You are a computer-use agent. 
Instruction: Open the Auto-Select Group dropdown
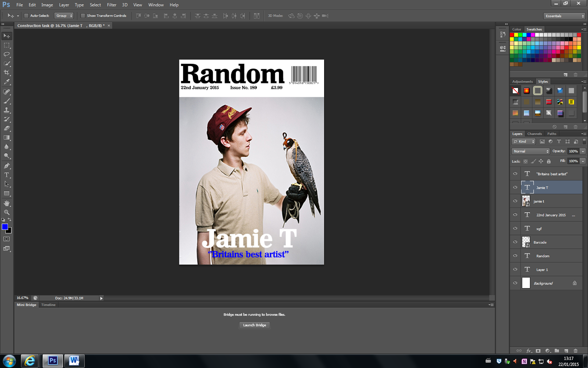click(x=64, y=16)
